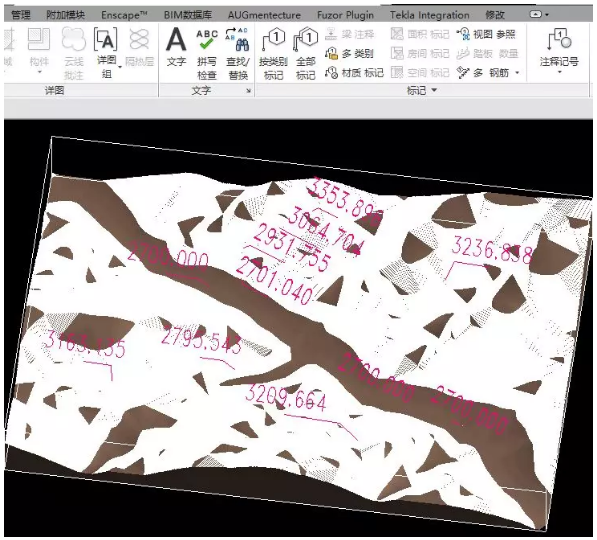Open the 管理 ribbon tab

point(21,15)
